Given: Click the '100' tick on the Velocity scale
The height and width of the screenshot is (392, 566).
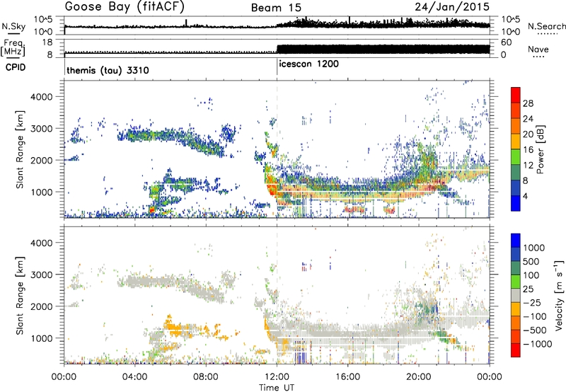Looking at the screenshot, I should 531,275.
